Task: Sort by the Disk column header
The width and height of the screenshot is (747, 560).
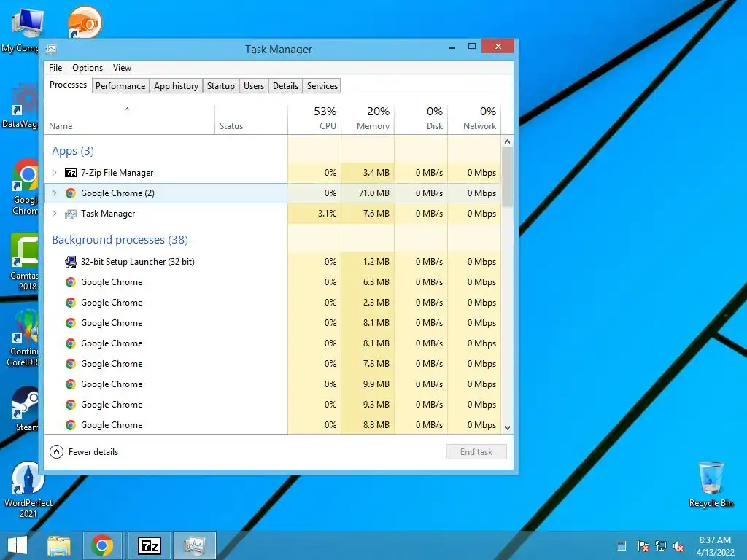Action: (421, 119)
